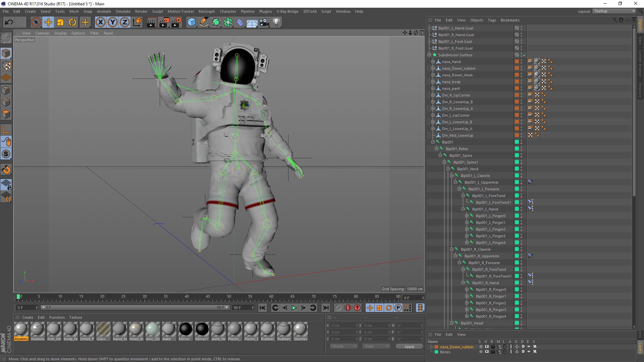Viewport: 644px width, 362px height.
Task: Click the Render to Picture Viewer icon
Action: 164,22
